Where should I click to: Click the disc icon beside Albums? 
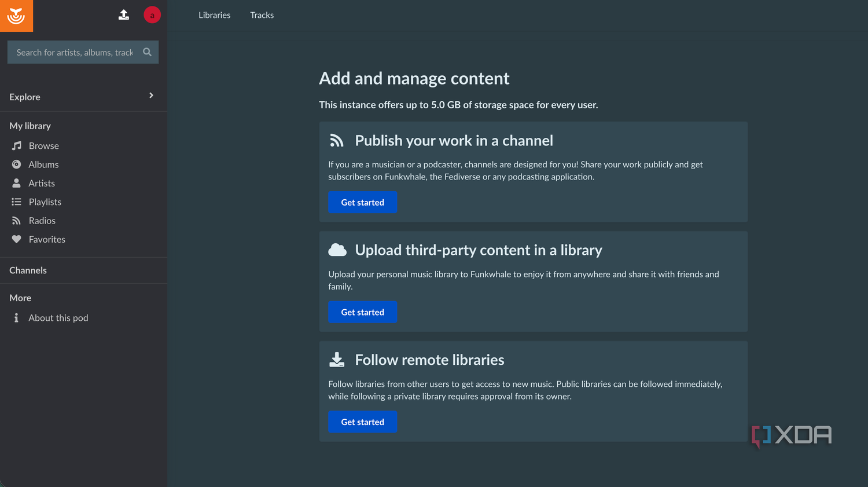click(x=17, y=164)
